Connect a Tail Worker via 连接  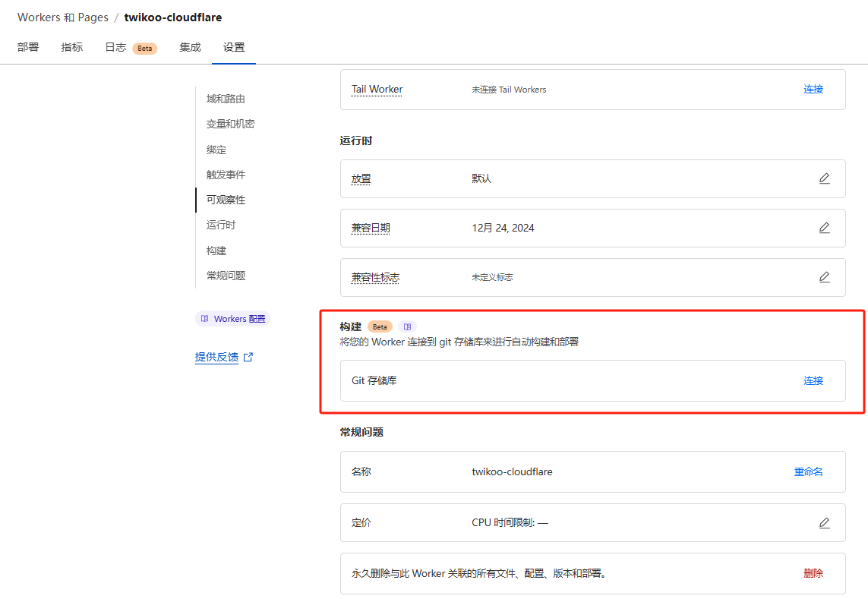(813, 89)
